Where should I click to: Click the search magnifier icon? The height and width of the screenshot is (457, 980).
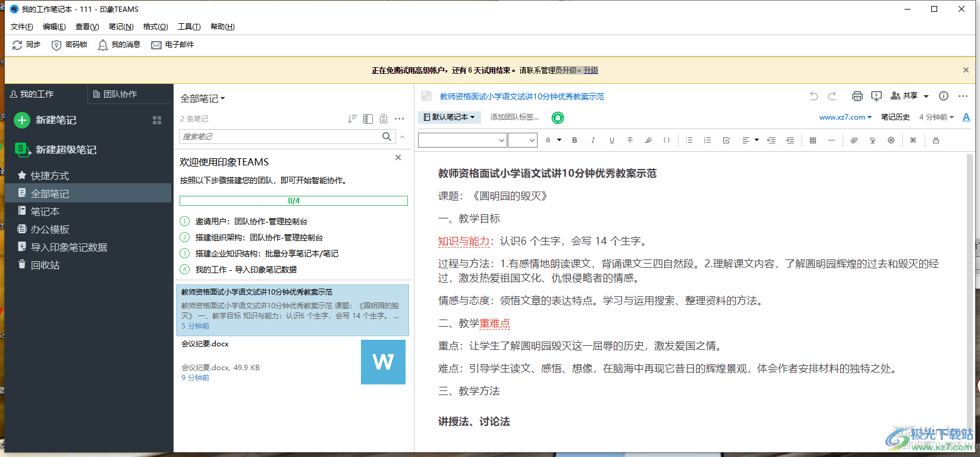point(387,136)
